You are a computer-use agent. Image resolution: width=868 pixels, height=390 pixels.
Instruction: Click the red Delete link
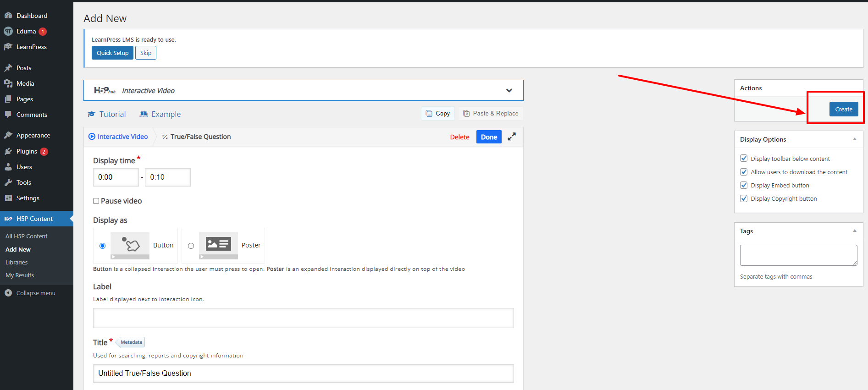point(459,137)
